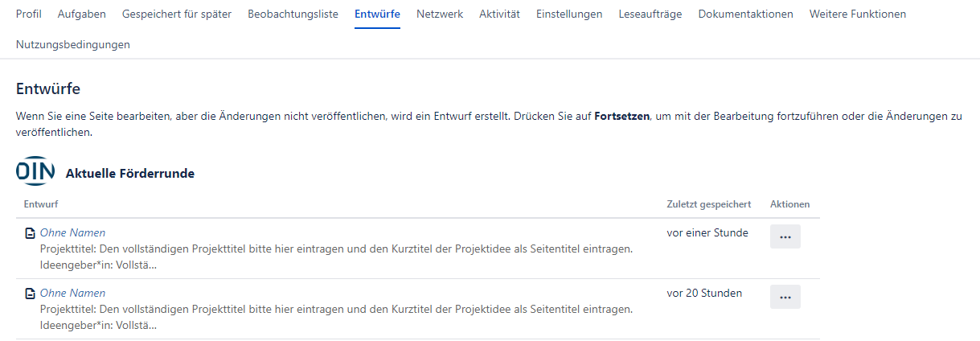
Task: Open the Dokumentaktionen tab
Action: 745,14
